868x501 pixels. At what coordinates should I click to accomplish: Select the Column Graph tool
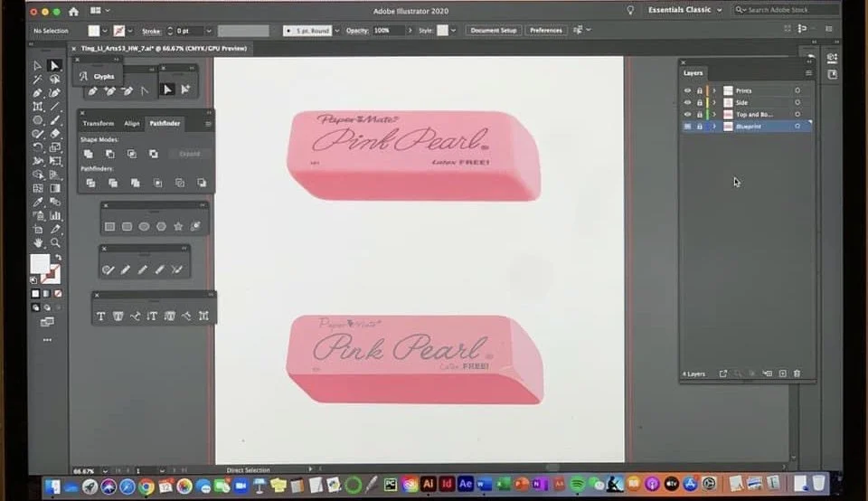[55, 215]
